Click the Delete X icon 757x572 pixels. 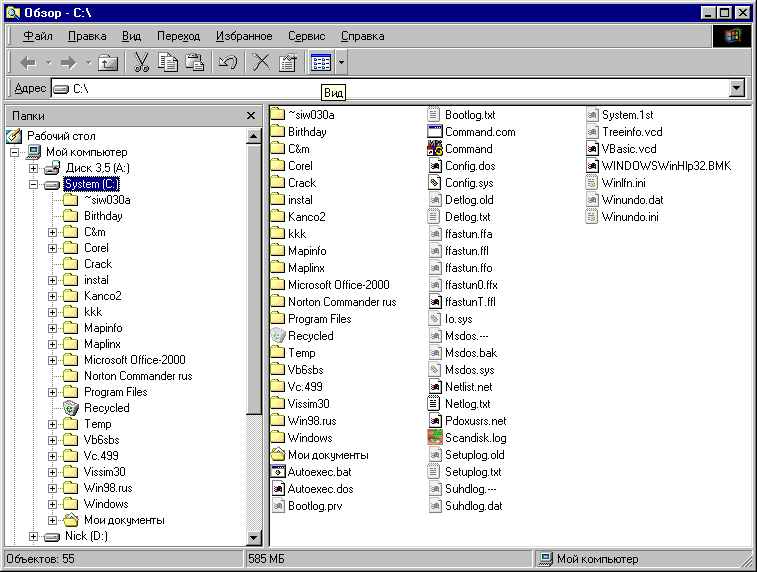coord(261,63)
